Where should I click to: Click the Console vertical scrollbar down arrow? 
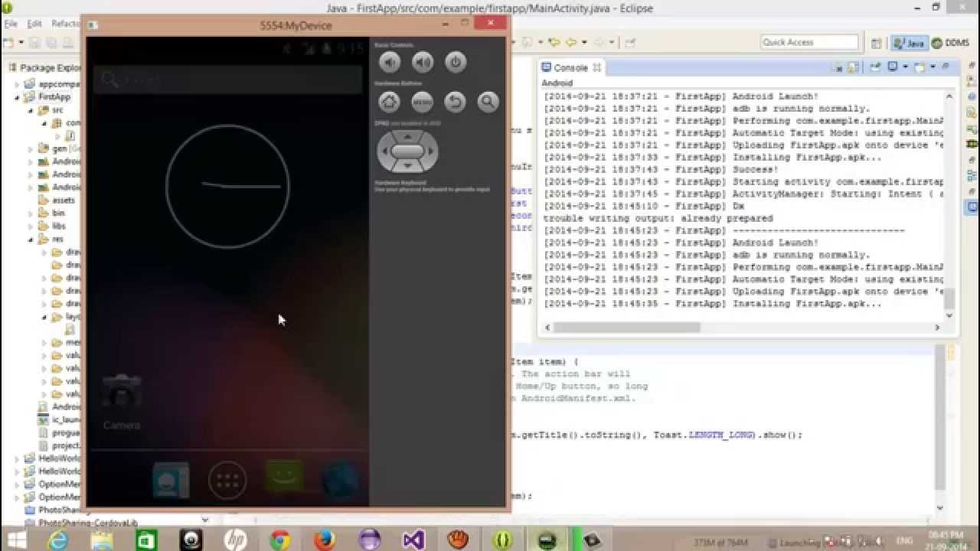pos(949,315)
